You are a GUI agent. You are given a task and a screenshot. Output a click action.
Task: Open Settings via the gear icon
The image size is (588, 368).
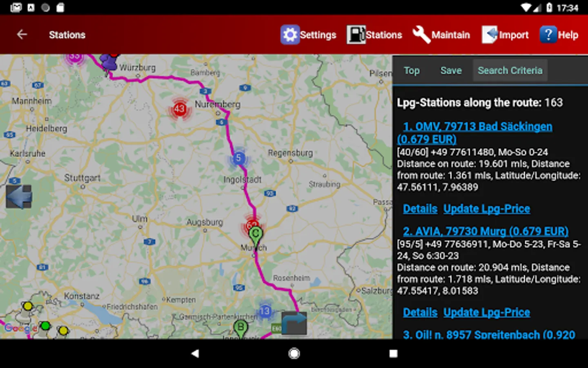[290, 35]
